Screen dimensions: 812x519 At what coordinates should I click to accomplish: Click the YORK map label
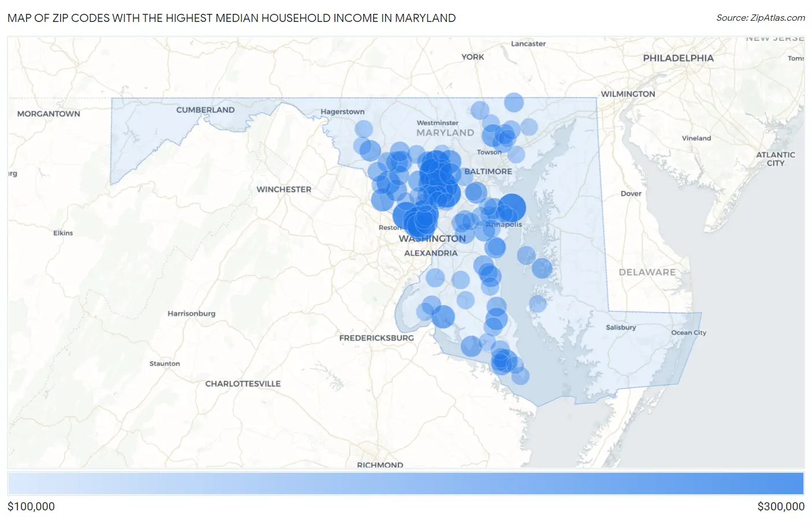(x=472, y=57)
